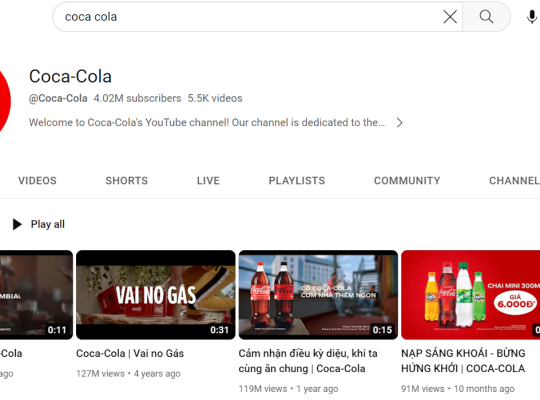The width and height of the screenshot is (540, 400).
Task: Switch to the Playlists tab
Action: click(x=297, y=181)
